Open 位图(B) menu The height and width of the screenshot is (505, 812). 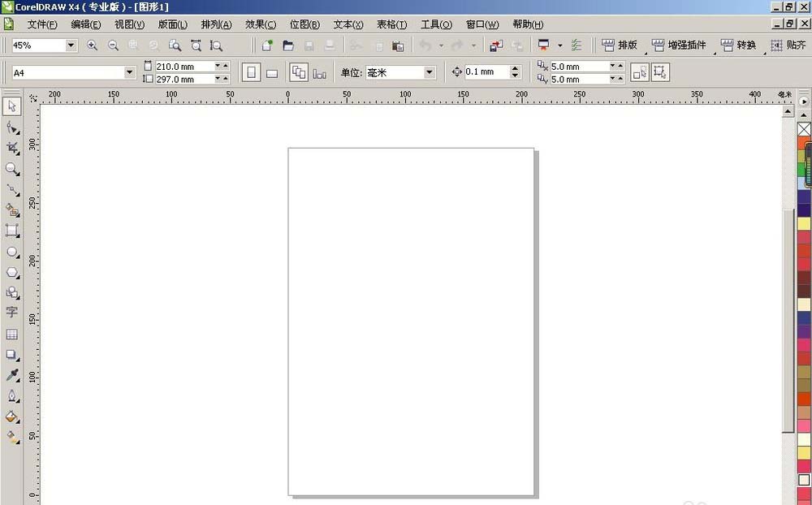[304, 24]
